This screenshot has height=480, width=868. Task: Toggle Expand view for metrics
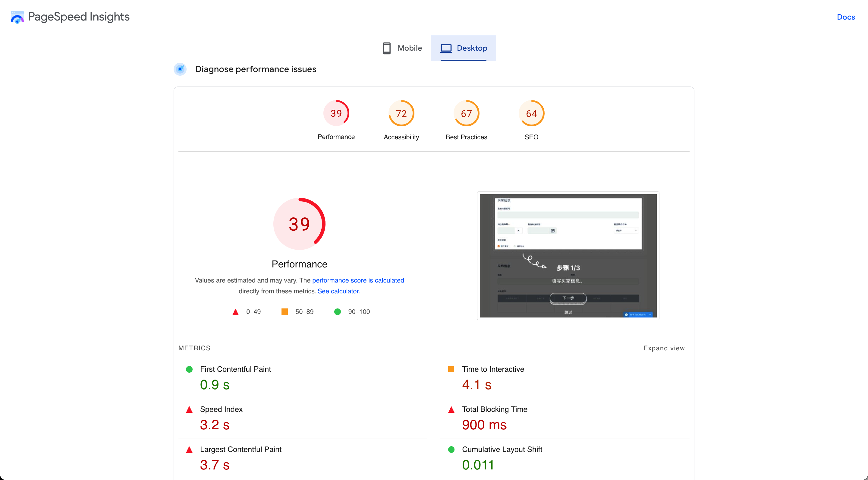point(664,348)
